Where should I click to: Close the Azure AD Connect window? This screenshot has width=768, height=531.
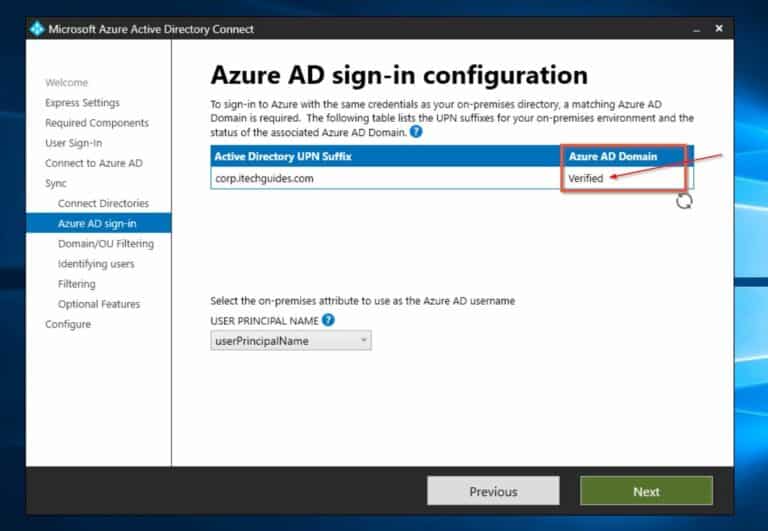tap(719, 28)
